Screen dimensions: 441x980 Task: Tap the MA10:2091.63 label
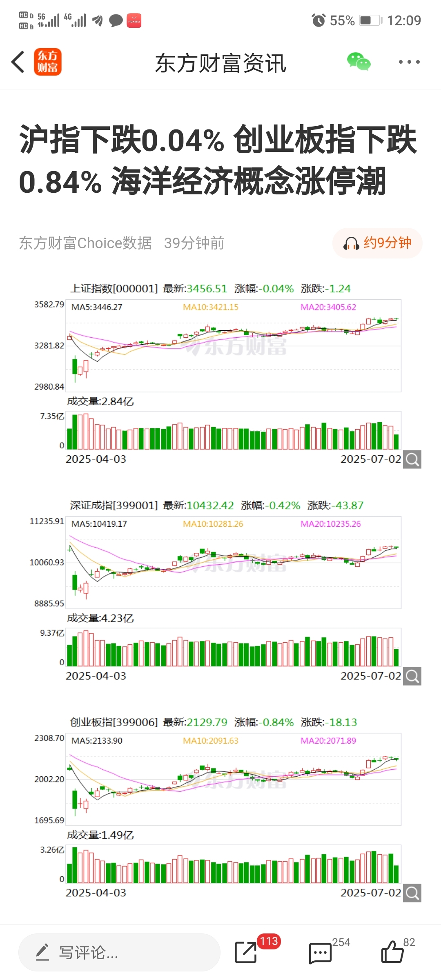click(211, 741)
